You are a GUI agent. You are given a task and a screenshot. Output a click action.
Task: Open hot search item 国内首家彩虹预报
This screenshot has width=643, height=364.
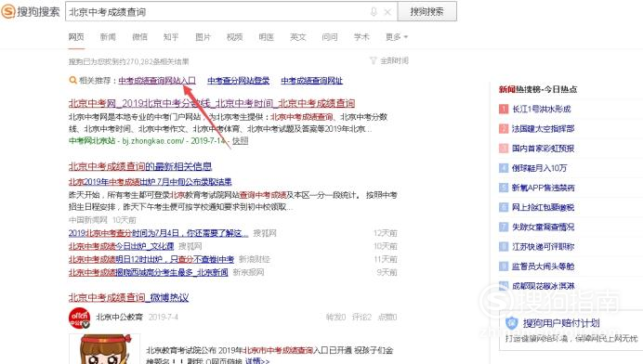click(x=543, y=149)
